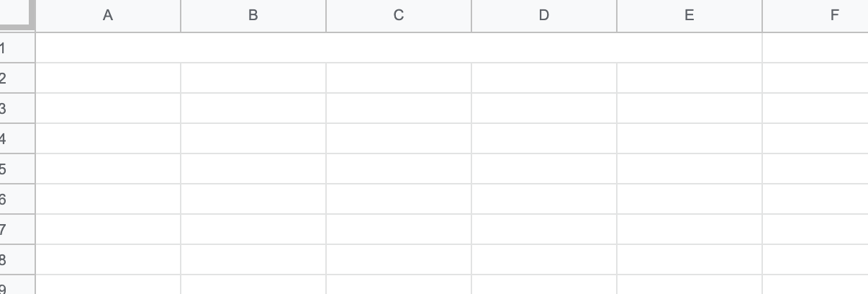Click column E header
Screen dimensions: 868x294
(690, 15)
